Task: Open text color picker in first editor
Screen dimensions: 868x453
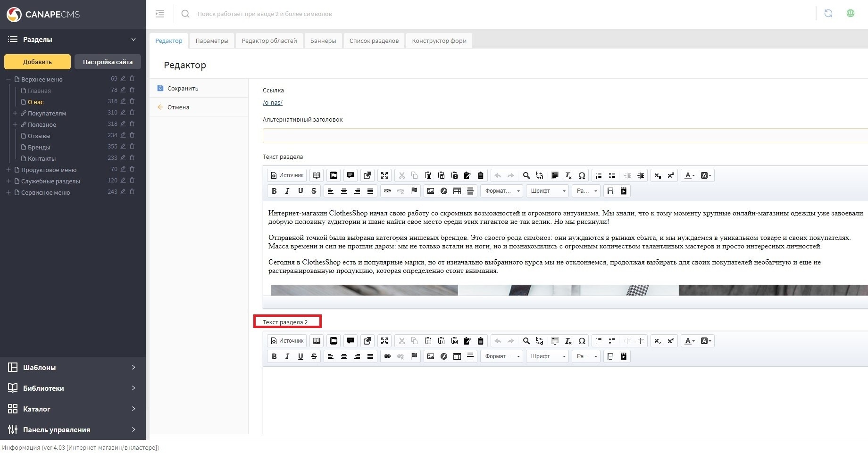Action: pos(690,175)
